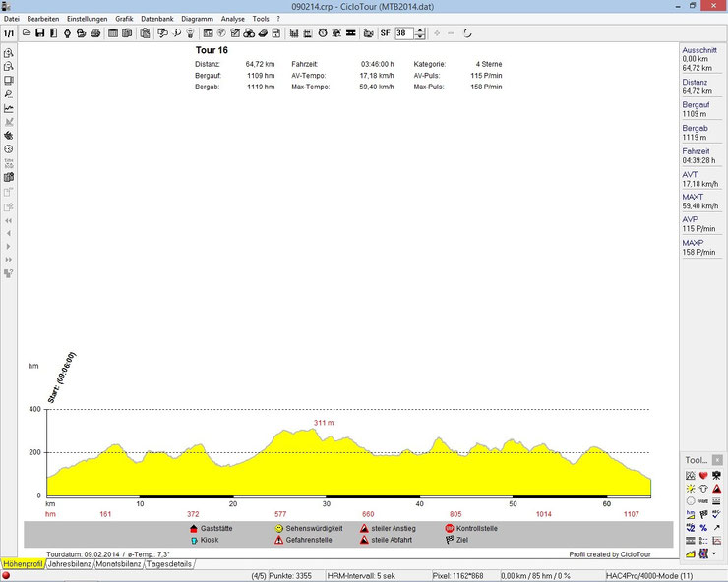Click the Ausschnitt heading in right panel
The height and width of the screenshot is (582, 728).
(x=699, y=50)
